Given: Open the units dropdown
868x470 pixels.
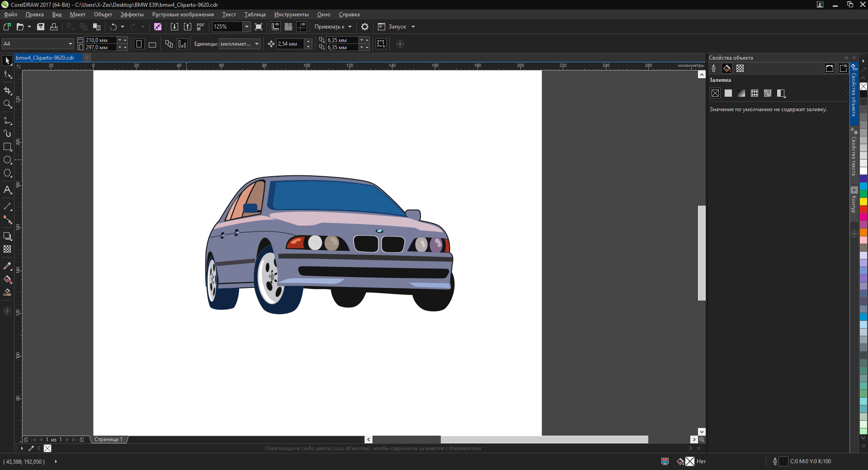Looking at the screenshot, I should 257,44.
